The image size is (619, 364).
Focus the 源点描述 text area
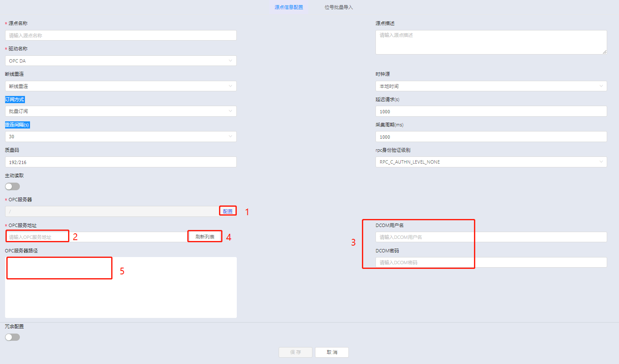[490, 42]
